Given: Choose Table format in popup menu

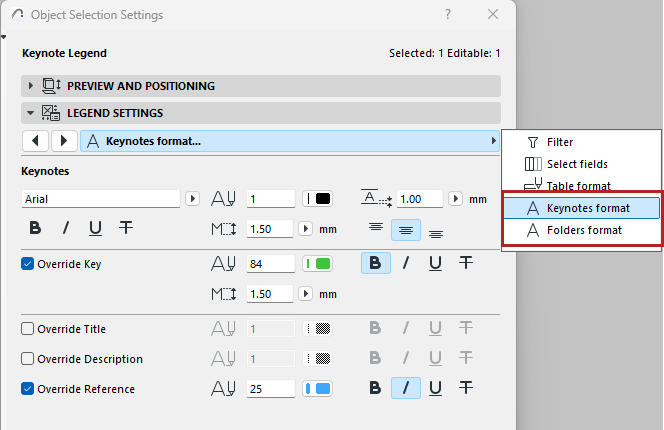Looking at the screenshot, I should (578, 186).
